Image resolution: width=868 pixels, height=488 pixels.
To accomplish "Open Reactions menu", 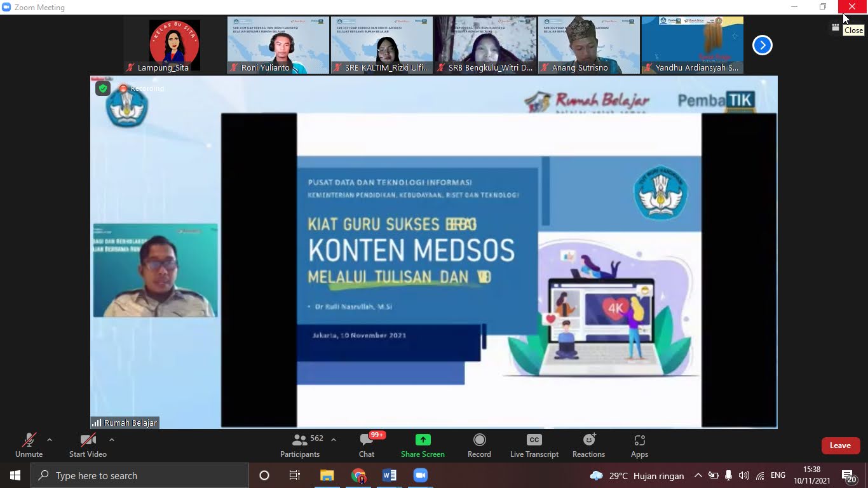I will pos(588,445).
